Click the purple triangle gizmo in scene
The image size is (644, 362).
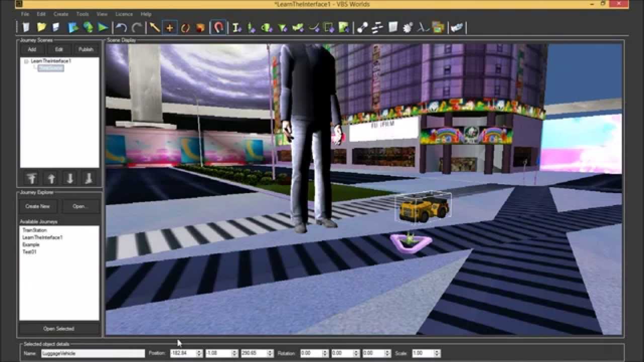411,242
